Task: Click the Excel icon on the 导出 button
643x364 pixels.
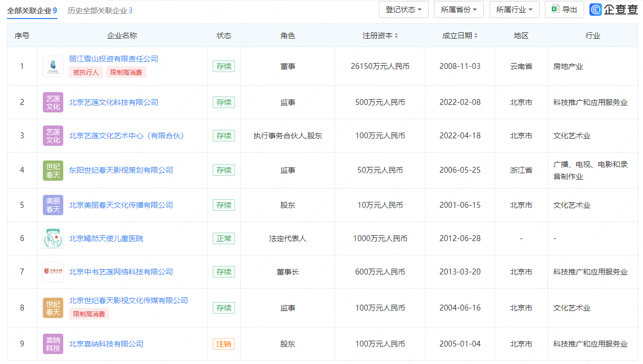Action: coord(555,9)
